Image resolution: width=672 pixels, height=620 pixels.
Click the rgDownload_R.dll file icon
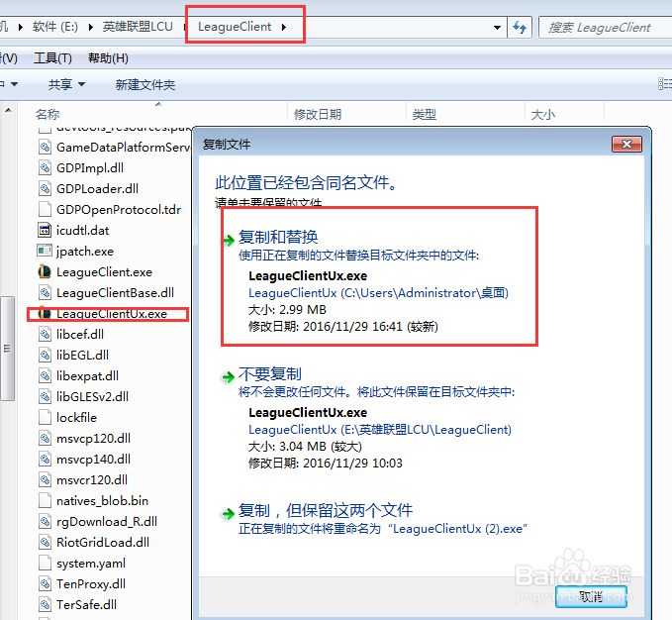45,521
